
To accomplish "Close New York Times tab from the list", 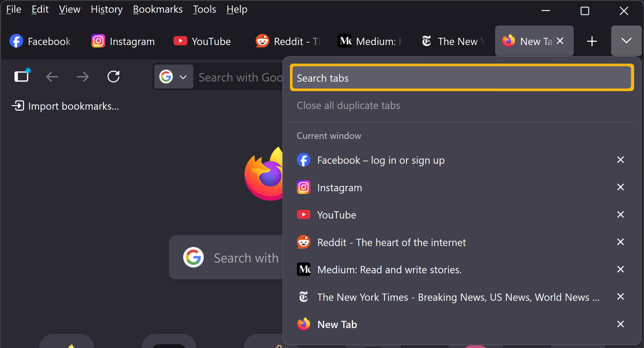I will pos(620,297).
